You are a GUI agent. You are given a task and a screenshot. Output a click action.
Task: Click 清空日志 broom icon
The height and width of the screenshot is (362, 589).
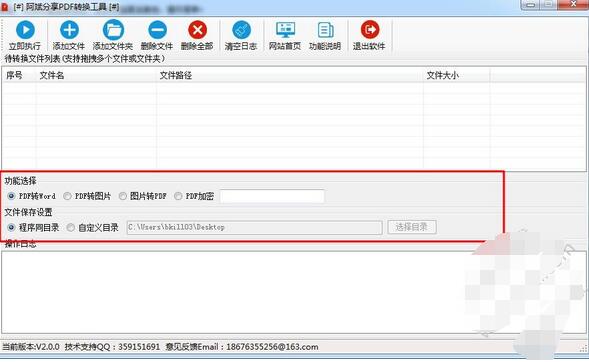pyautogui.click(x=241, y=30)
